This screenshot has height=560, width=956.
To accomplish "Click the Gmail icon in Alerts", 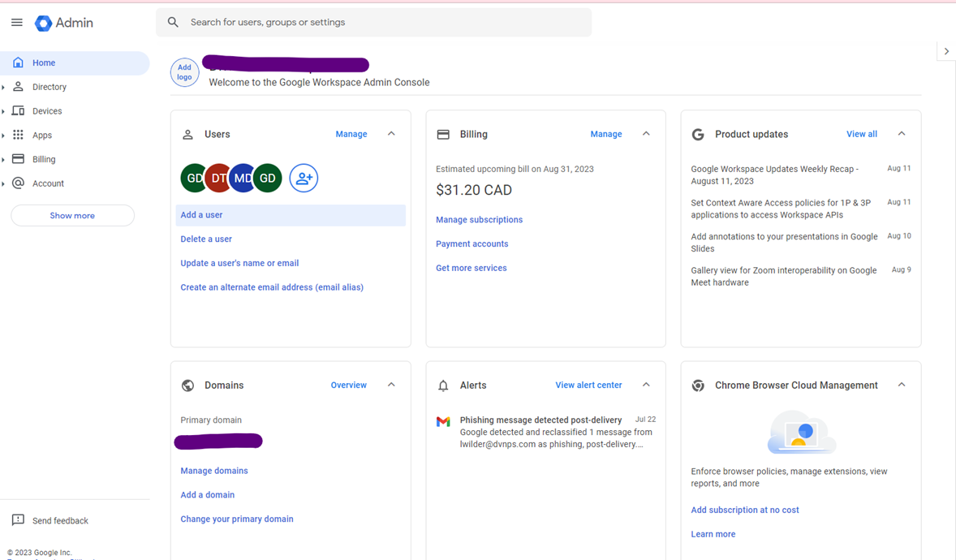I will pyautogui.click(x=443, y=421).
